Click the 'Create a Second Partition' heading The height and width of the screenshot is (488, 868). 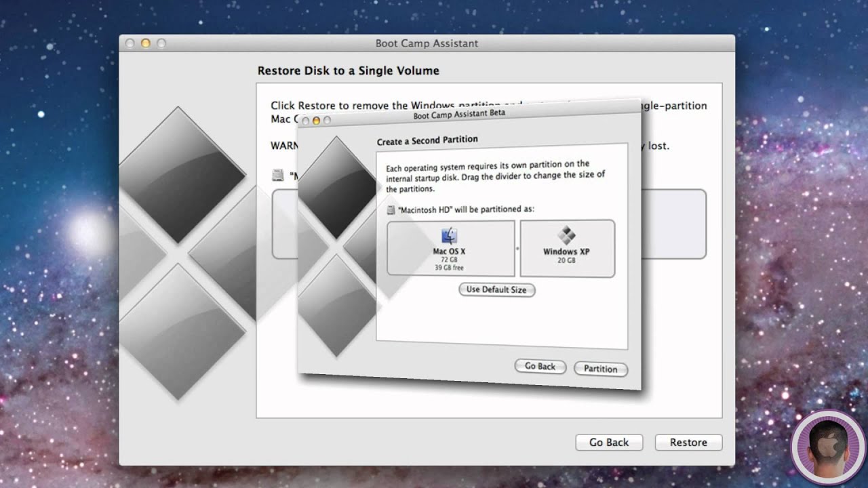click(427, 140)
